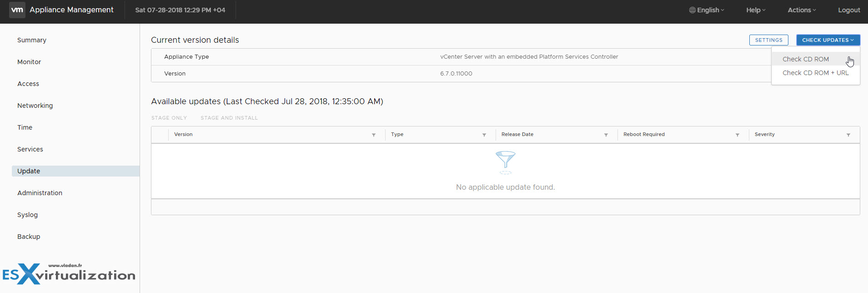Select the Update sidebar item
This screenshot has width=868, height=293.
click(x=75, y=171)
